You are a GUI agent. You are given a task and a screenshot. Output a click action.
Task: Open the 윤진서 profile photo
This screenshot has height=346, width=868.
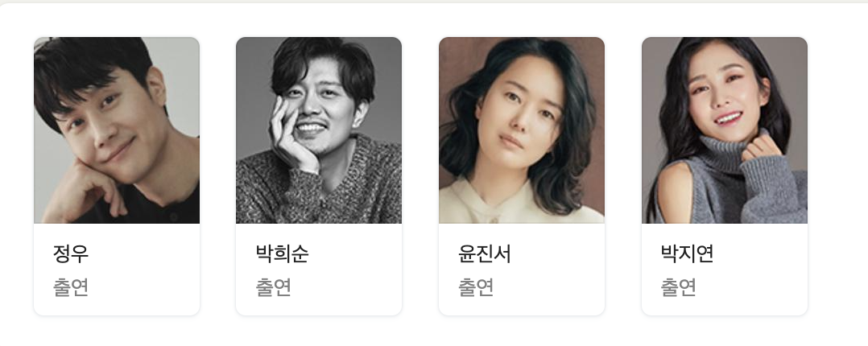(522, 130)
